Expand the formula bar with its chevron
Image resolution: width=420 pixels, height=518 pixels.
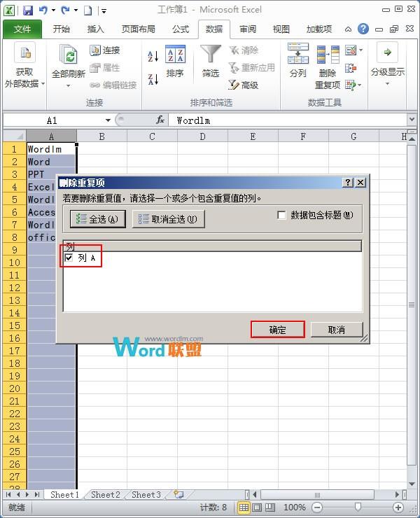point(412,119)
